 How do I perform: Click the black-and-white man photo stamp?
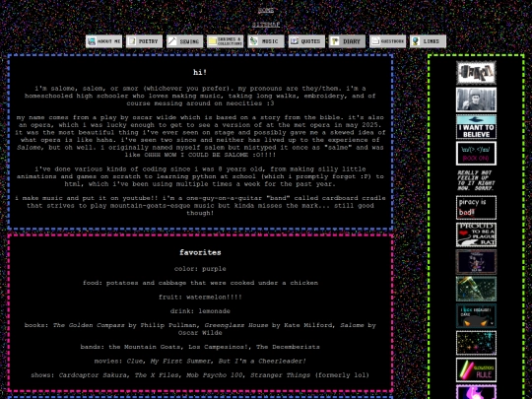point(476,100)
